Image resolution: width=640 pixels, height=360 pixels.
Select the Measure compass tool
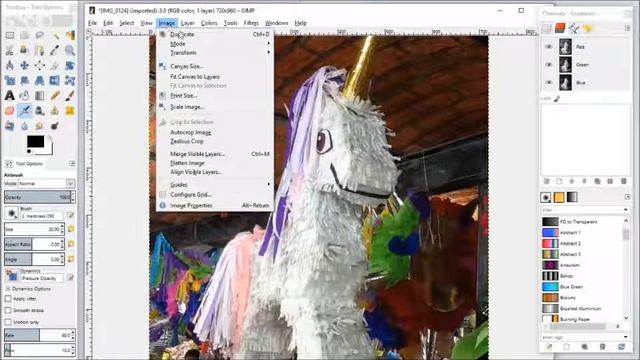[x=9, y=65]
